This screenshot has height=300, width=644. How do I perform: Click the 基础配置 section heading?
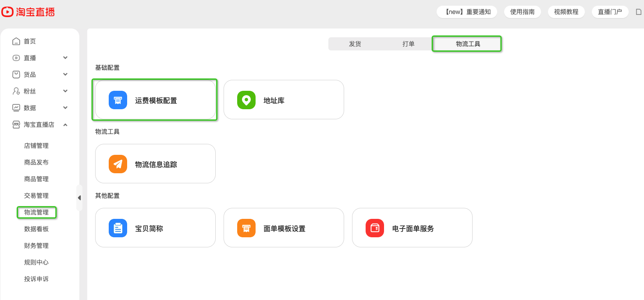pos(107,68)
